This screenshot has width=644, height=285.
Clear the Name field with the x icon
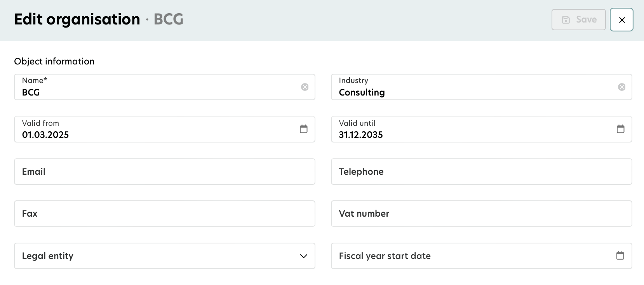click(305, 87)
